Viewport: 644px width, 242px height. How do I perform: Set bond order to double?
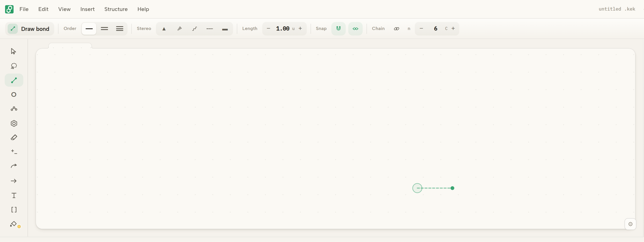click(x=104, y=29)
